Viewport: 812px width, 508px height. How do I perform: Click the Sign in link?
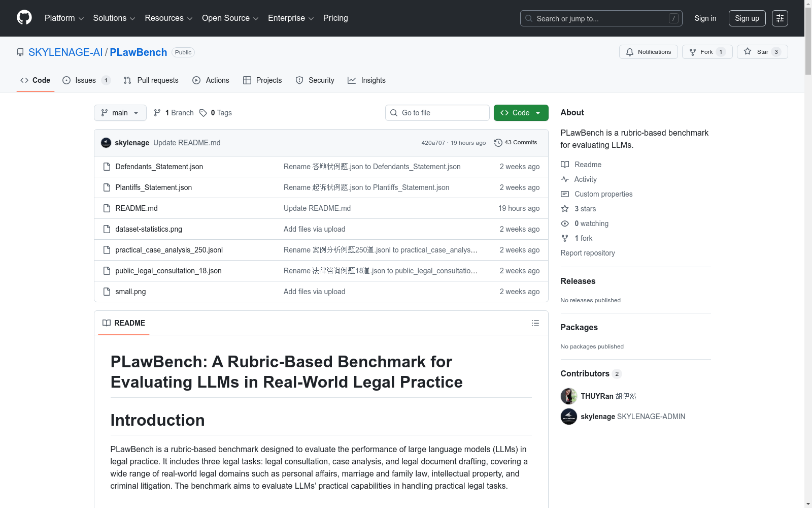[705, 18]
